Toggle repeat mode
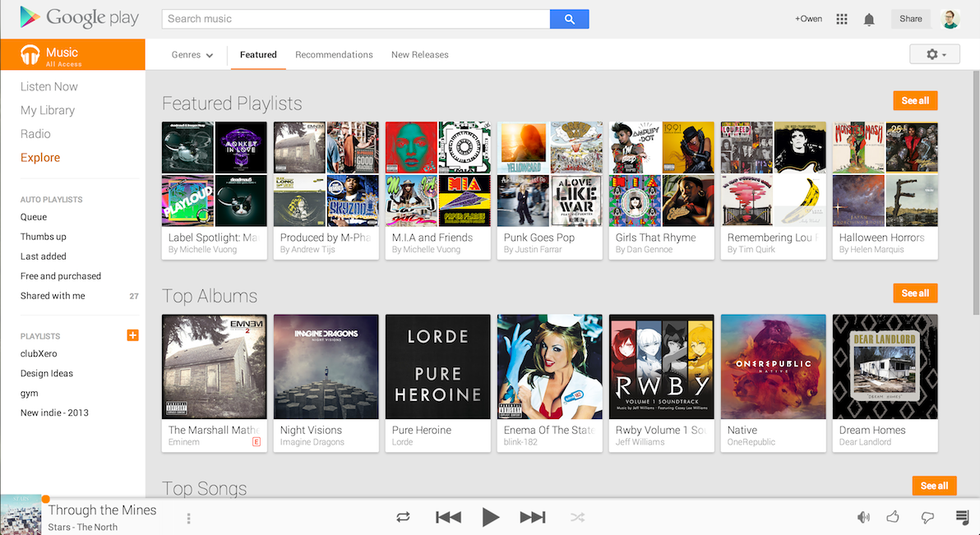This screenshot has width=980, height=535. [403, 517]
